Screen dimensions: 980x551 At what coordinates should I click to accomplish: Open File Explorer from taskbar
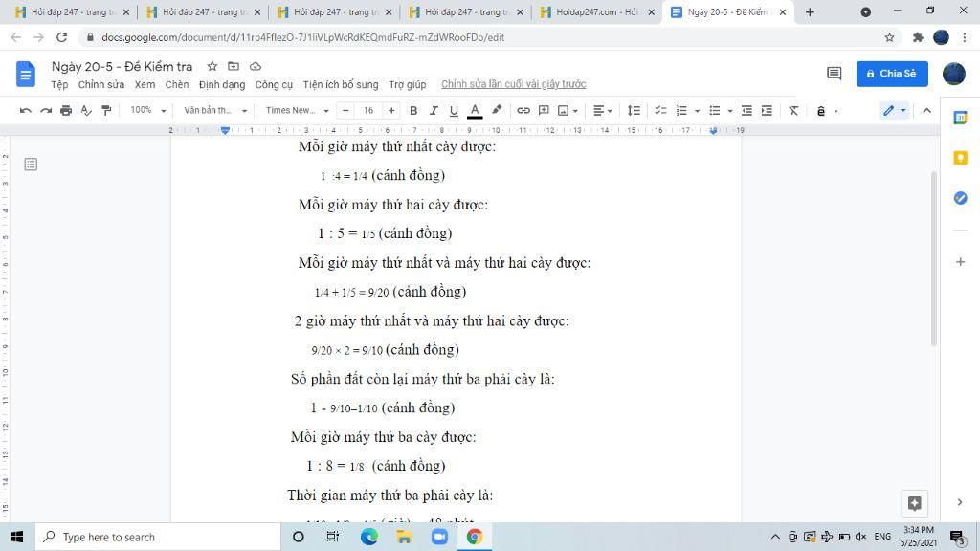(404, 537)
